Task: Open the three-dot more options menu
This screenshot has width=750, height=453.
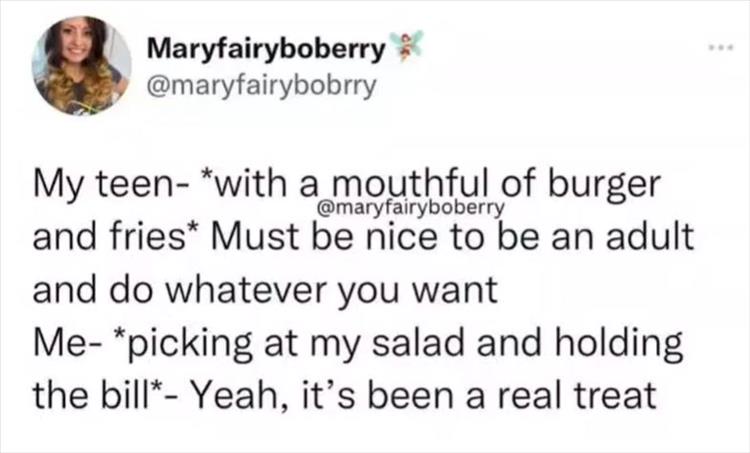Action: click(x=714, y=47)
